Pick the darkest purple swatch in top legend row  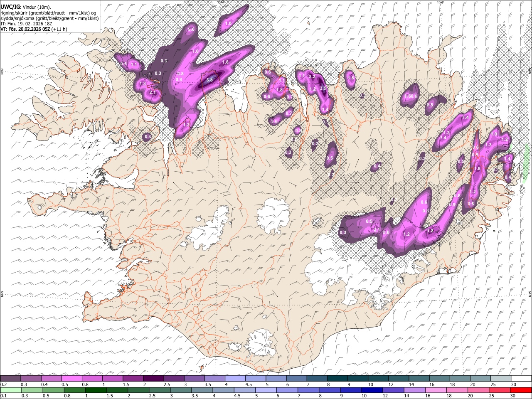(x=153, y=378)
